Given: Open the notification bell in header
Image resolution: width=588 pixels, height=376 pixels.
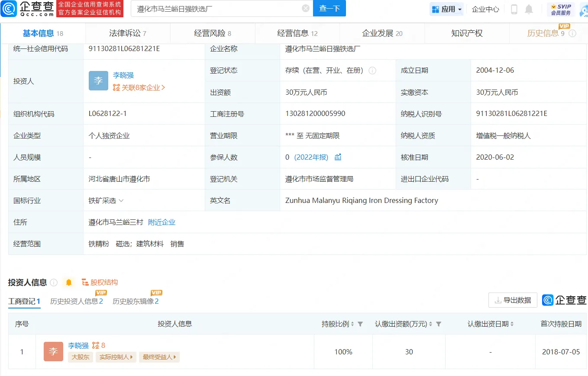Looking at the screenshot, I should [529, 9].
